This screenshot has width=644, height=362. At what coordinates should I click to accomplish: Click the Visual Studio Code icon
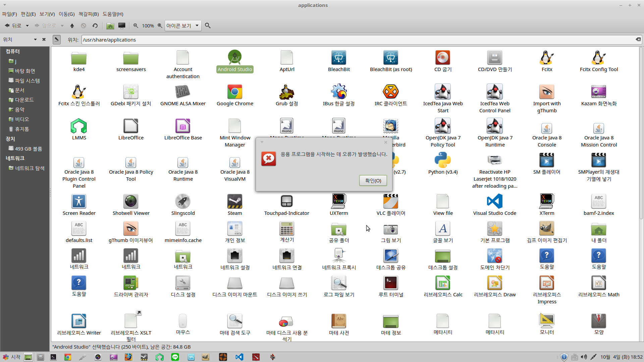(495, 201)
